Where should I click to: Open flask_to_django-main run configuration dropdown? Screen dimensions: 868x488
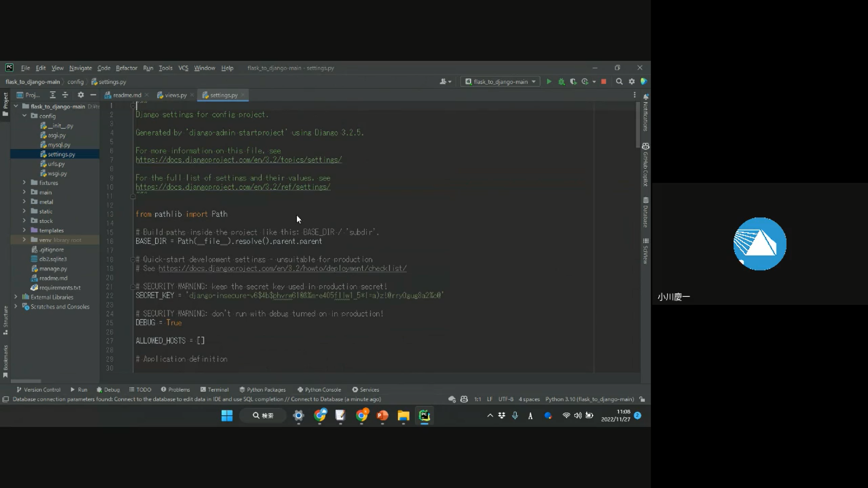point(500,82)
